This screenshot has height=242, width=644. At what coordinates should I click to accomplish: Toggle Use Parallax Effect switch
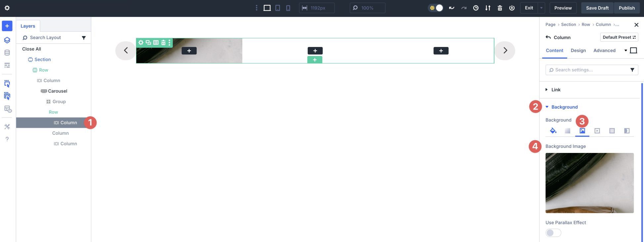(x=553, y=233)
